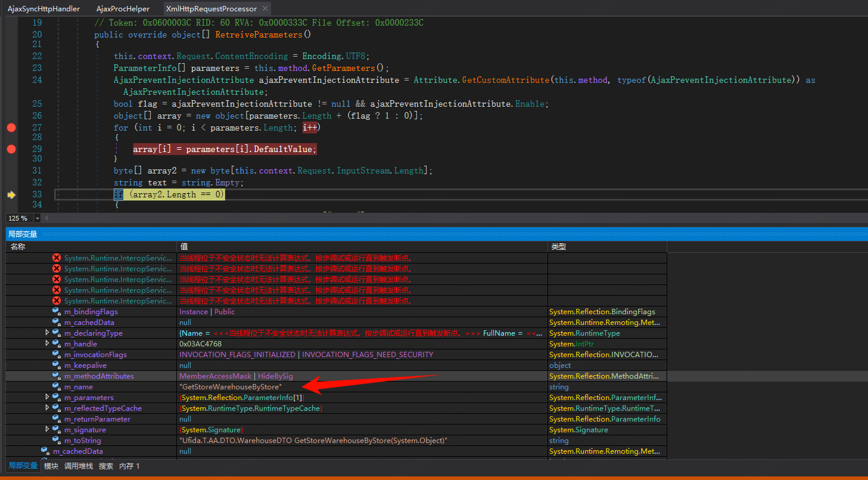Toggle the breakpoint on line 27
868x480 pixels.
point(11,128)
